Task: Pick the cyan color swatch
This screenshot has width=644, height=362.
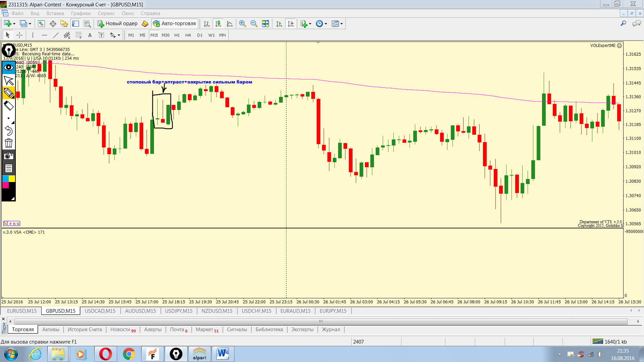Action: [x=5, y=179]
